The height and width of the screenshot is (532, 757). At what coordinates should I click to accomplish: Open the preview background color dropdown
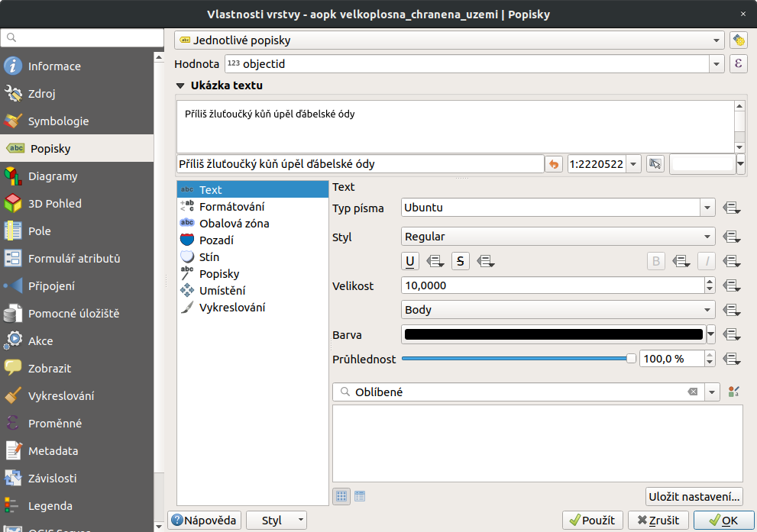[741, 164]
